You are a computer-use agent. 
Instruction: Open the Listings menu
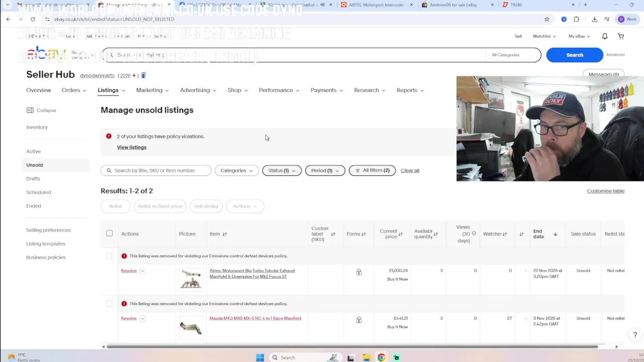[111, 90]
